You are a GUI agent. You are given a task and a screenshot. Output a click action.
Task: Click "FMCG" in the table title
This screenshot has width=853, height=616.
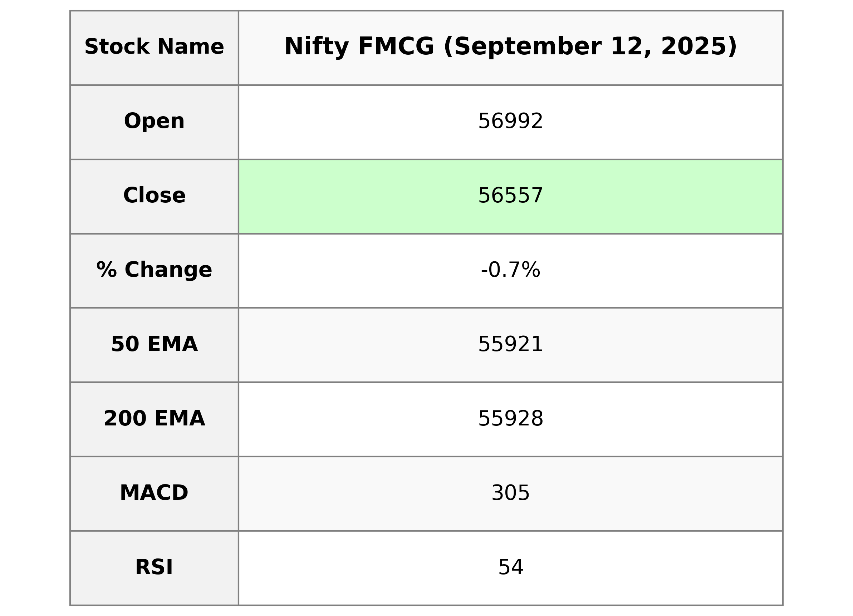pyautogui.click(x=396, y=47)
